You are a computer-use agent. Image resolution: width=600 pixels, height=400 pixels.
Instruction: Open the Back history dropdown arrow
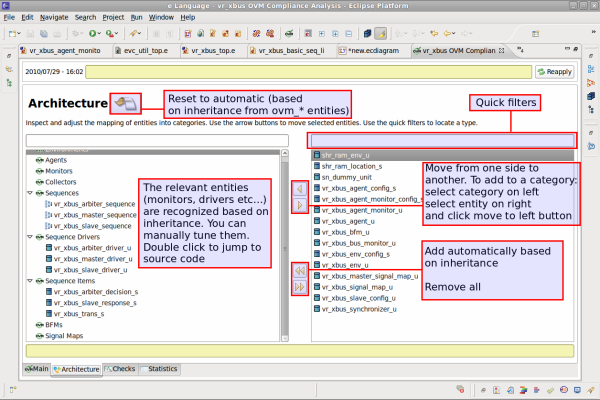point(454,34)
